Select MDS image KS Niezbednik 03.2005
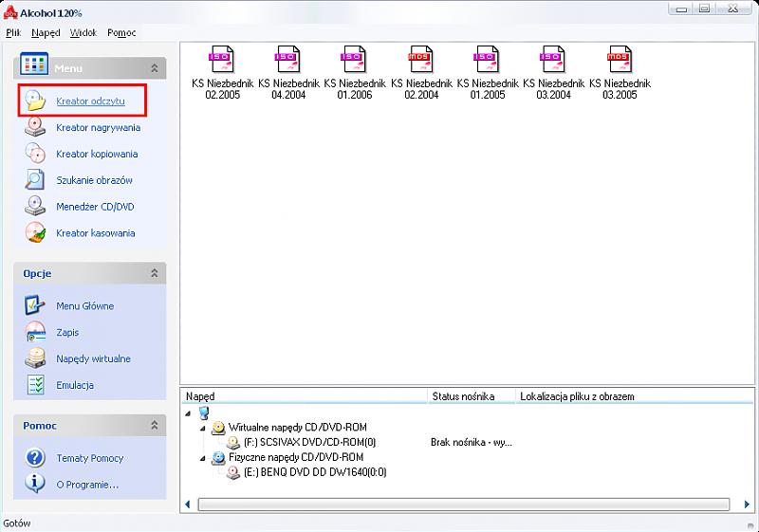The height and width of the screenshot is (532, 759). pos(620,72)
